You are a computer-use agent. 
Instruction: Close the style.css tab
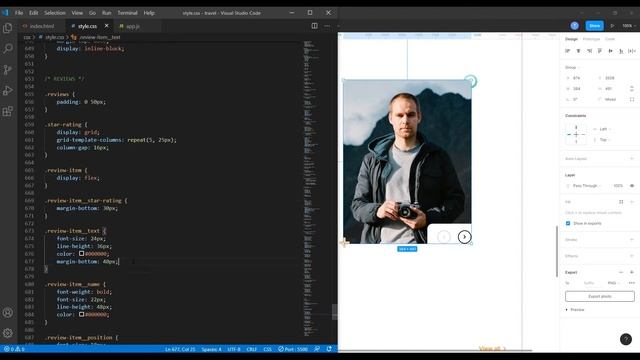pos(107,26)
